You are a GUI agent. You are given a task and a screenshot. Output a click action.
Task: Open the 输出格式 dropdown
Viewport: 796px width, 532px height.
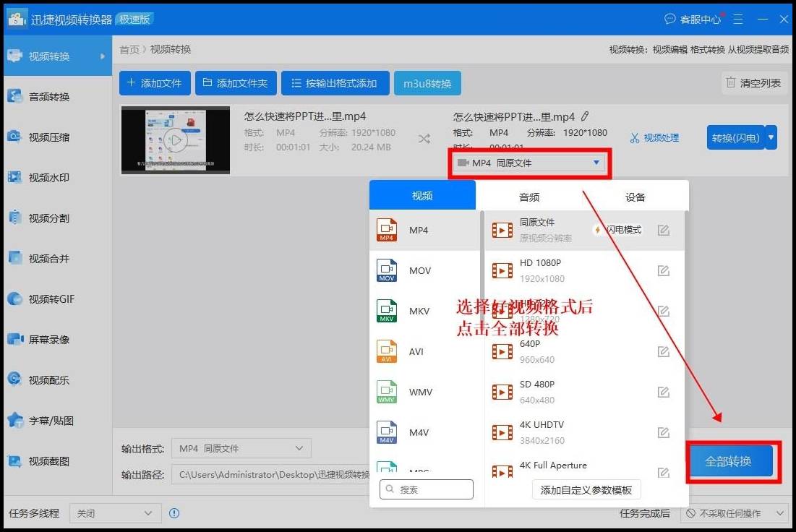click(x=241, y=448)
